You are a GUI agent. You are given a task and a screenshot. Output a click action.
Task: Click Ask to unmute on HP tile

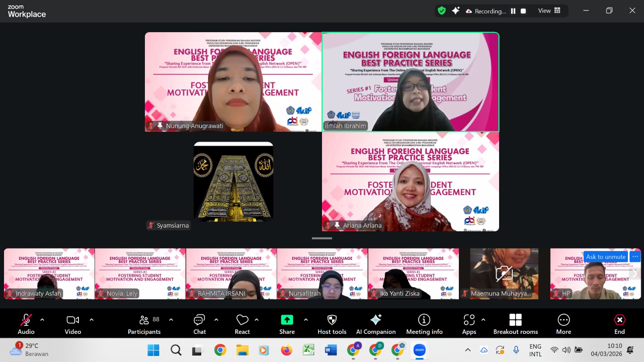pyautogui.click(x=605, y=257)
